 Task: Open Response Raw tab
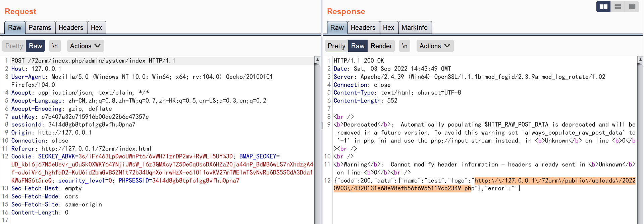coord(337,28)
